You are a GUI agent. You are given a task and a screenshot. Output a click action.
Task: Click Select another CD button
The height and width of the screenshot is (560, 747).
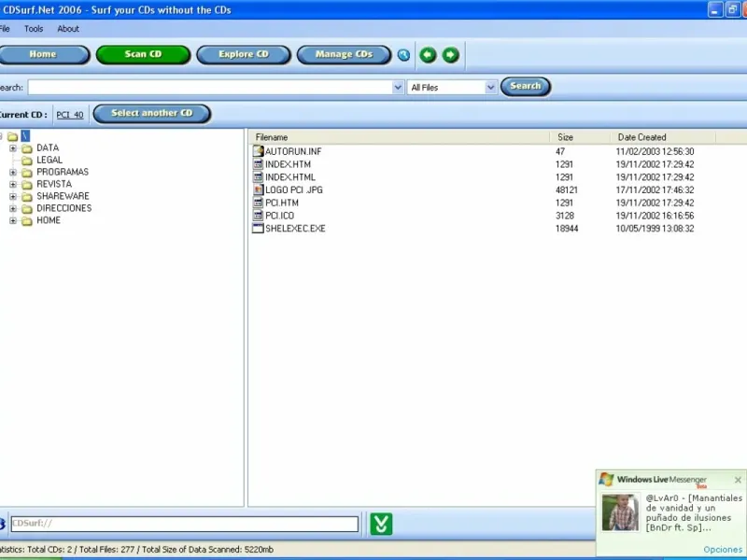[x=152, y=113]
